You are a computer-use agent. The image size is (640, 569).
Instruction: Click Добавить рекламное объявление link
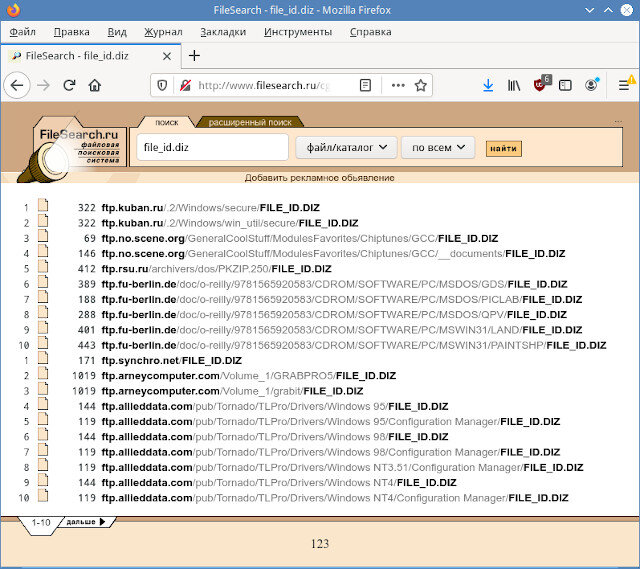[x=320, y=178]
